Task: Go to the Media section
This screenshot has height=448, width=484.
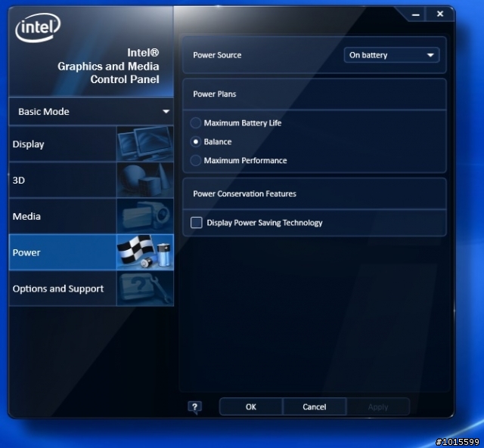Action: 63,216
